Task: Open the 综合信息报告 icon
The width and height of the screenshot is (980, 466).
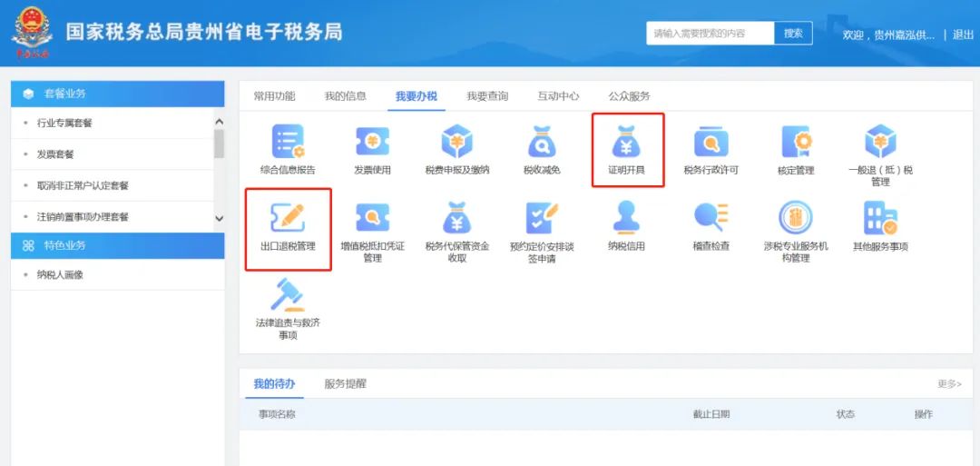Action: (x=288, y=142)
